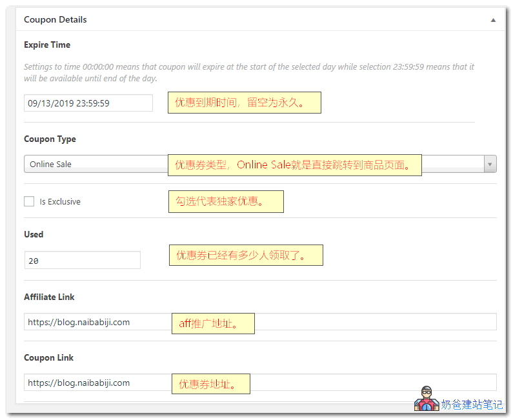
Task: Click the Coupon Type dropdown arrow
Action: pyautogui.click(x=490, y=164)
